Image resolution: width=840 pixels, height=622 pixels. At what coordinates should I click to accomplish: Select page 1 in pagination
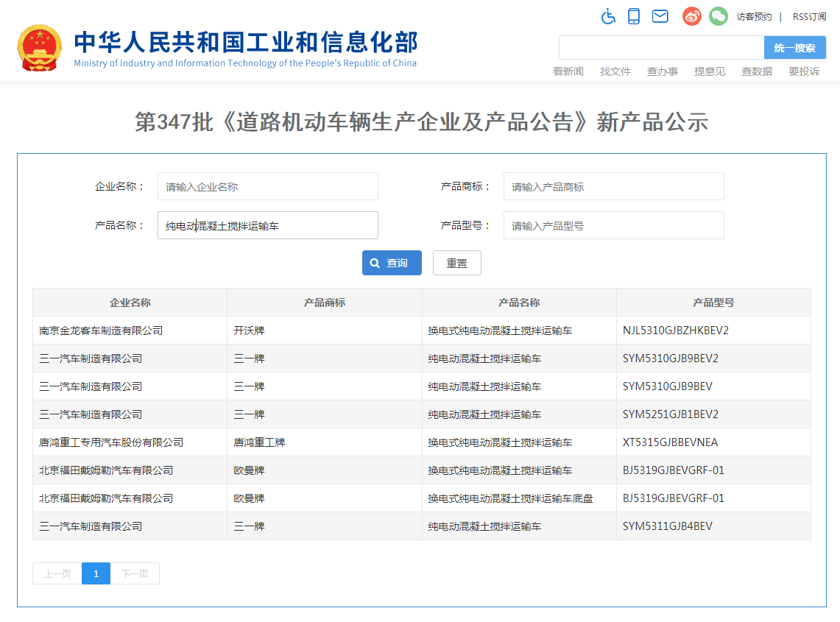96,573
